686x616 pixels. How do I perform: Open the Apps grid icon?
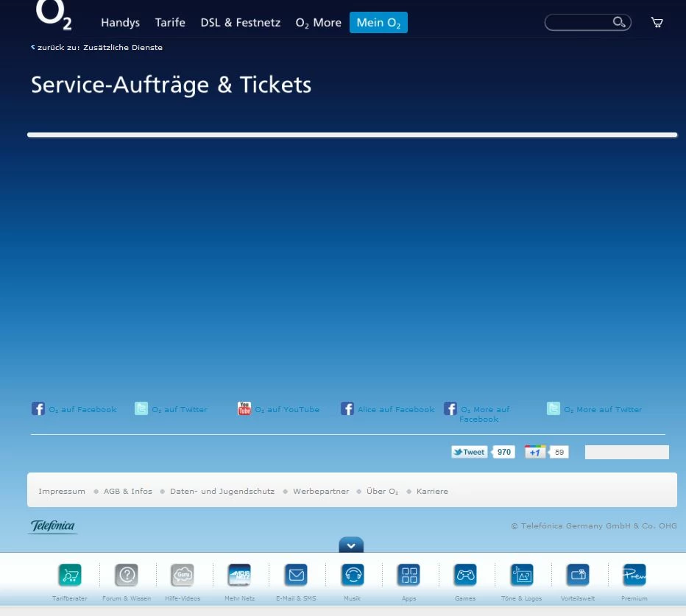click(409, 575)
